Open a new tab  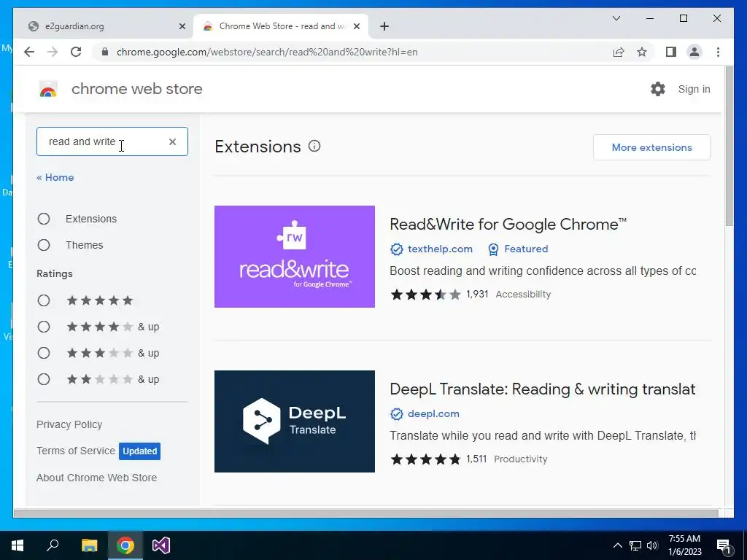point(384,26)
